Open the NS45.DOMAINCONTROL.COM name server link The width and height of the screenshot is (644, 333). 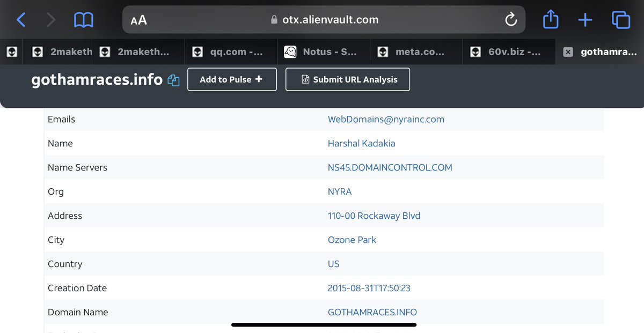tap(390, 167)
